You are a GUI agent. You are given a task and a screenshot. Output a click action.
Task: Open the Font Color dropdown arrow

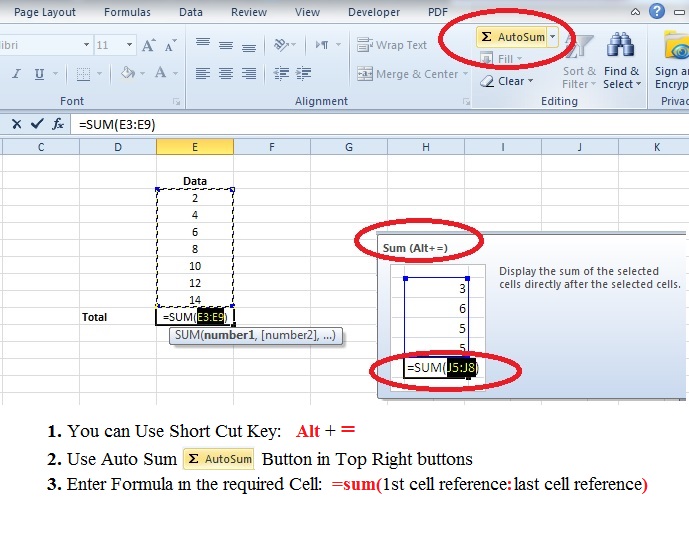coord(175,73)
